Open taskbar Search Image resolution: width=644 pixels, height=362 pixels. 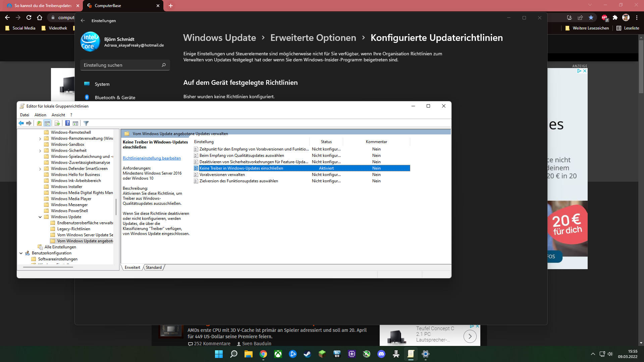click(x=234, y=354)
